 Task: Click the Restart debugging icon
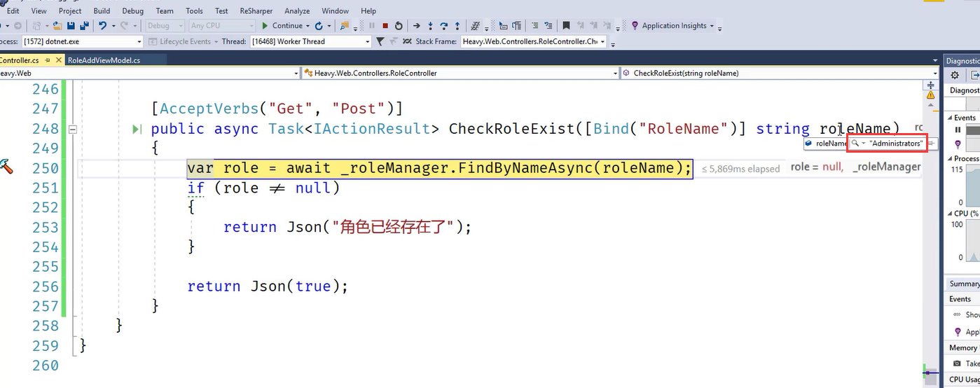[x=399, y=26]
